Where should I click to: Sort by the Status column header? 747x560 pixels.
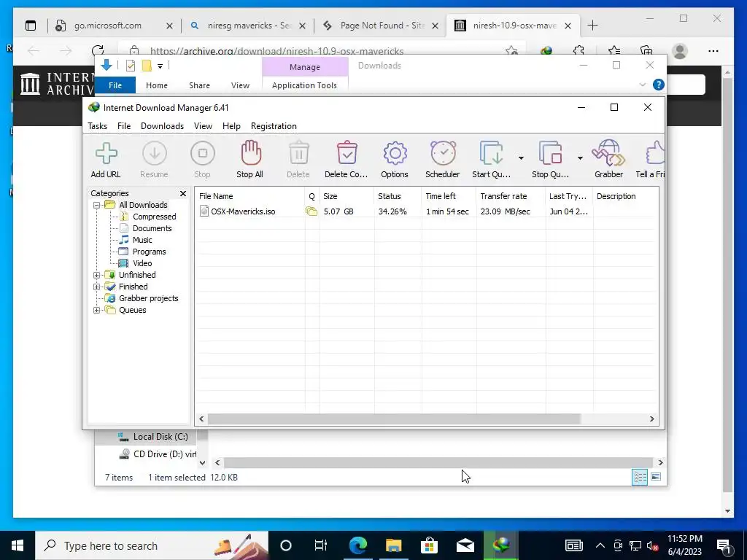click(x=398, y=196)
